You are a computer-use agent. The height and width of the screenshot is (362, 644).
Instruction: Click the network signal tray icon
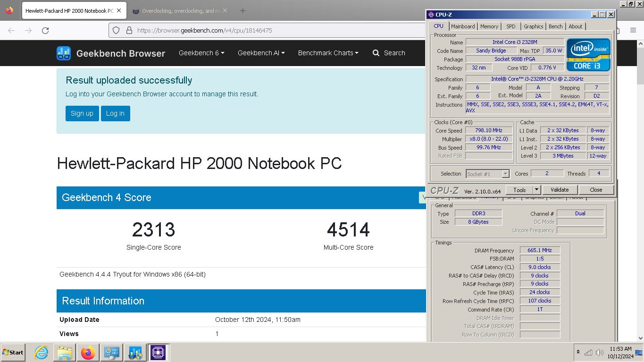588,352
